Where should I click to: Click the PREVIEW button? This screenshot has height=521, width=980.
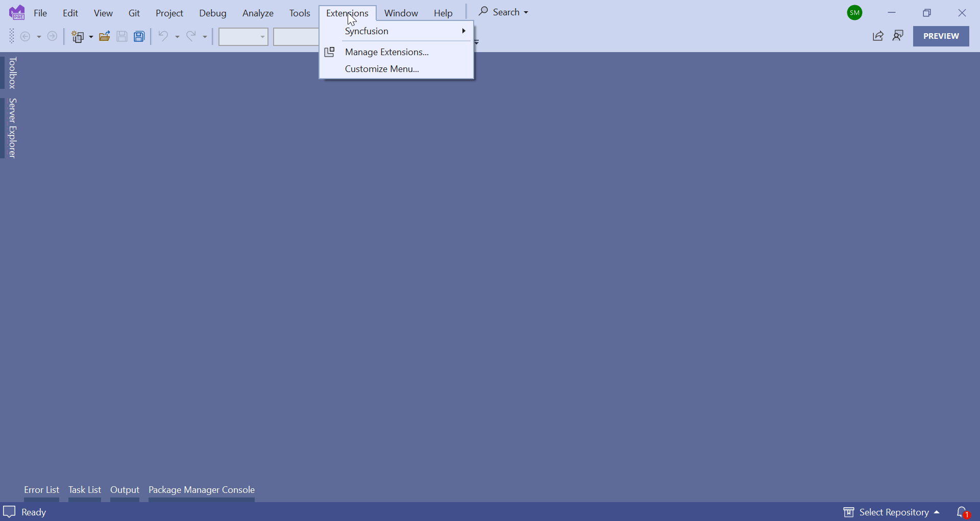(941, 36)
